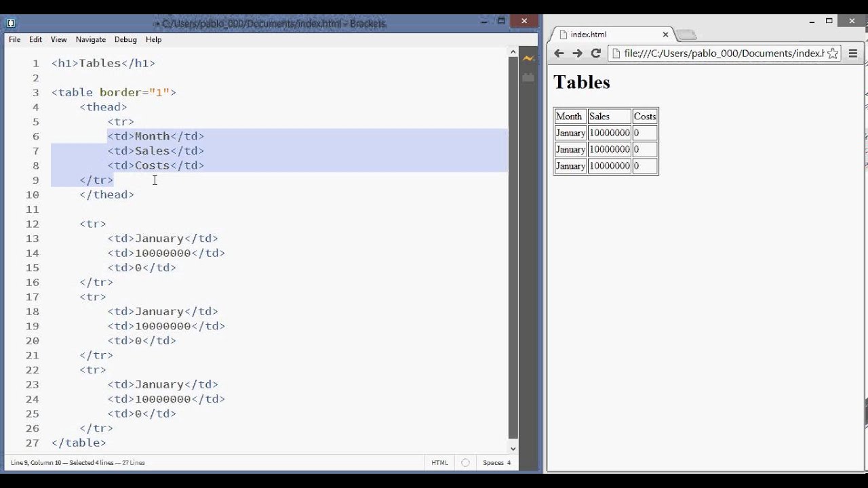Click the down arrow of editor scrollbar
This screenshot has width=868, height=488.
point(513,448)
